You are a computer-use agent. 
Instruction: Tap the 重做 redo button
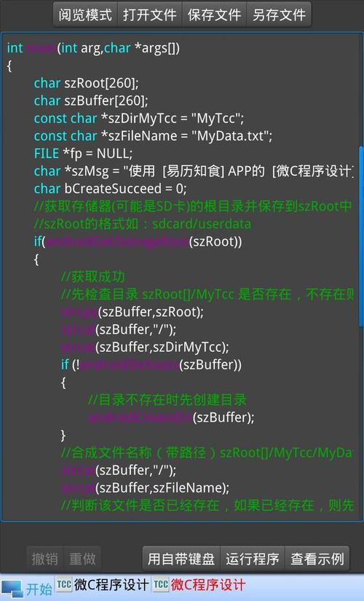tap(82, 559)
